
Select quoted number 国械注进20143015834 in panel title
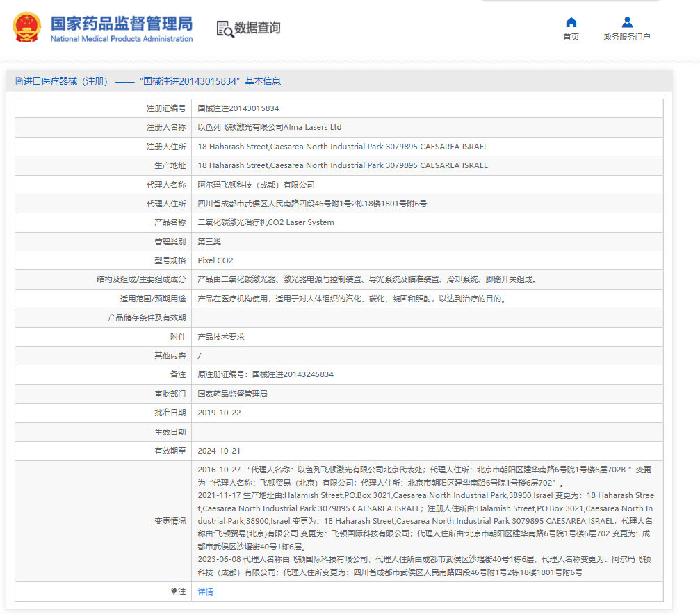click(190, 81)
